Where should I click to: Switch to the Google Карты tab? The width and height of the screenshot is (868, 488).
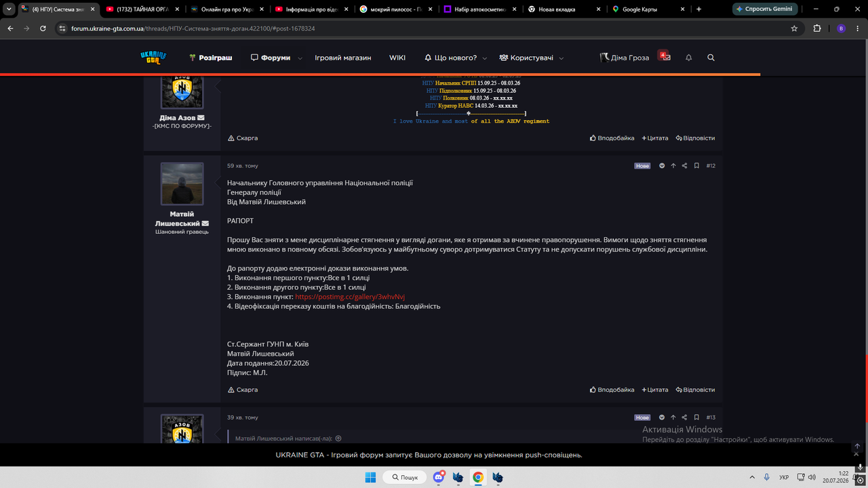point(648,9)
